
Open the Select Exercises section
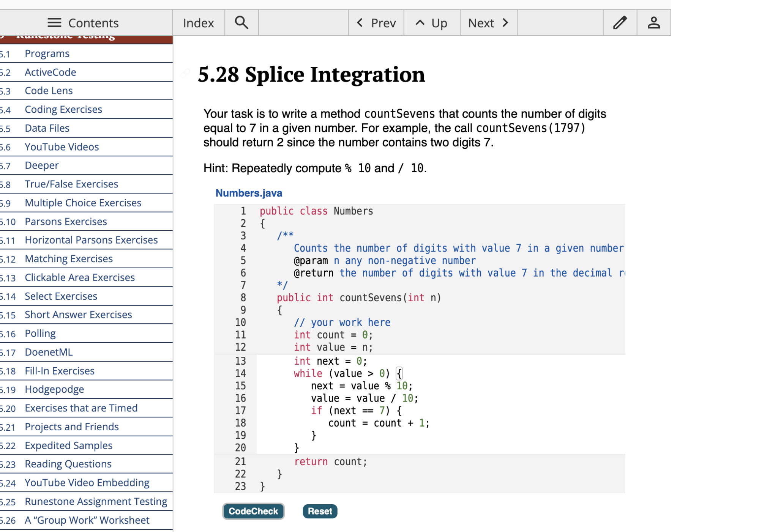click(x=61, y=296)
